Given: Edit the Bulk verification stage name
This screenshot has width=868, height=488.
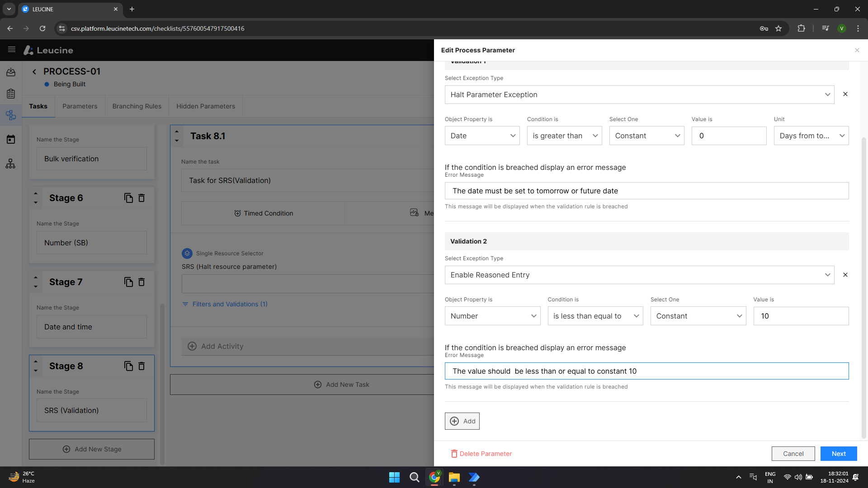Looking at the screenshot, I should [92, 159].
